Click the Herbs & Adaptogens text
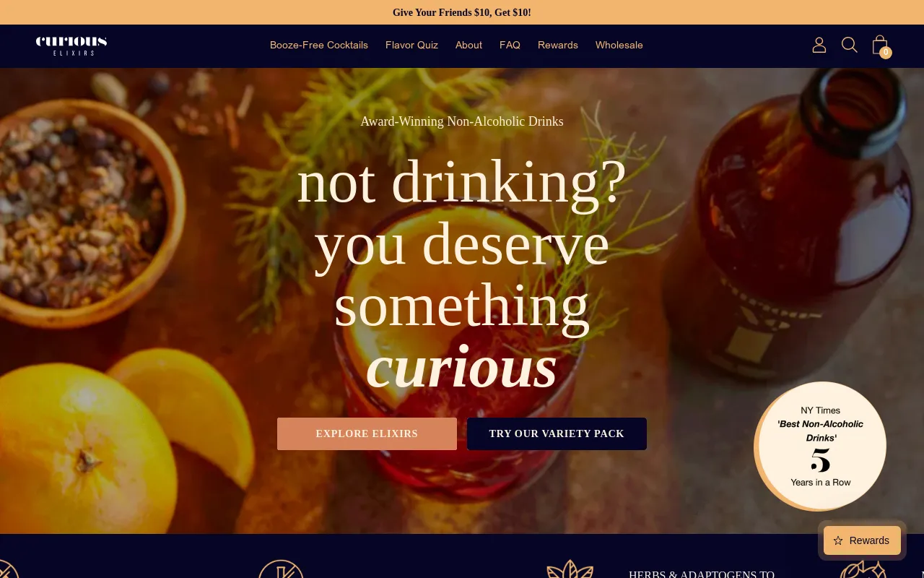The image size is (924, 578). tap(702, 573)
